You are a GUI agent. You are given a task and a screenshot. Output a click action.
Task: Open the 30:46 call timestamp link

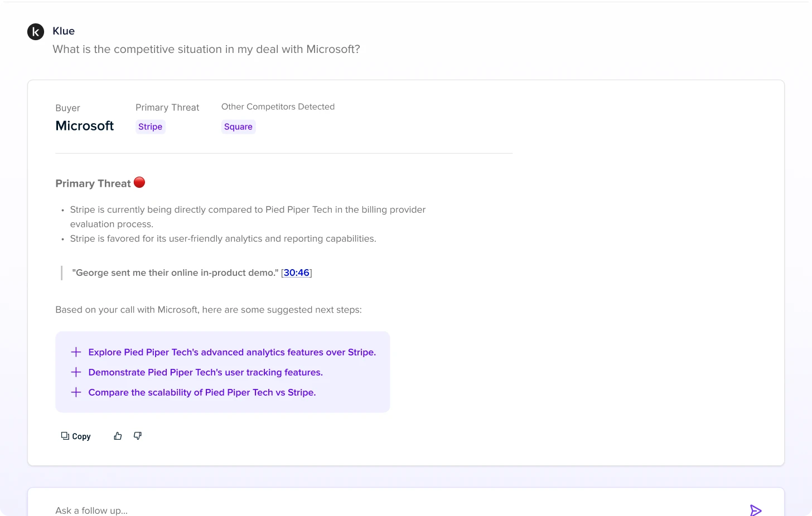pyautogui.click(x=297, y=272)
